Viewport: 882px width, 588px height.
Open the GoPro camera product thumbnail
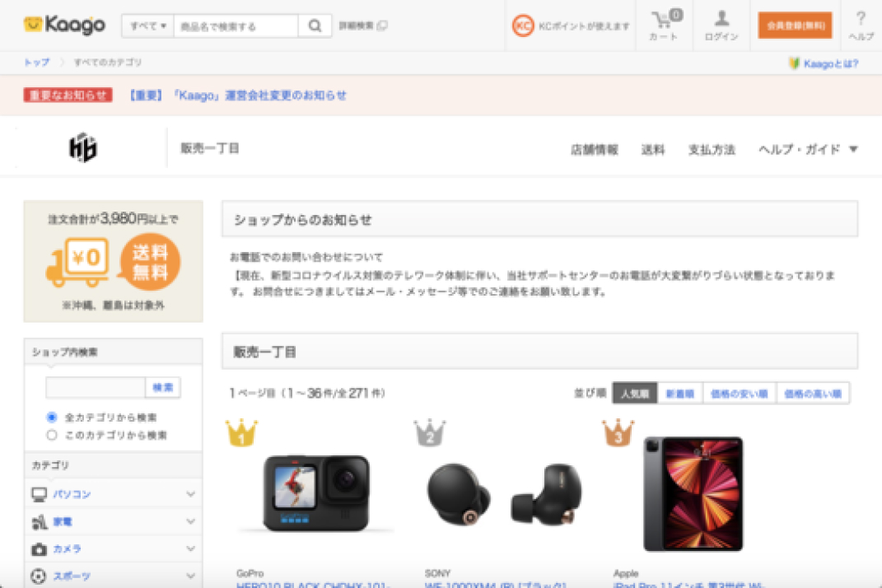[317, 493]
